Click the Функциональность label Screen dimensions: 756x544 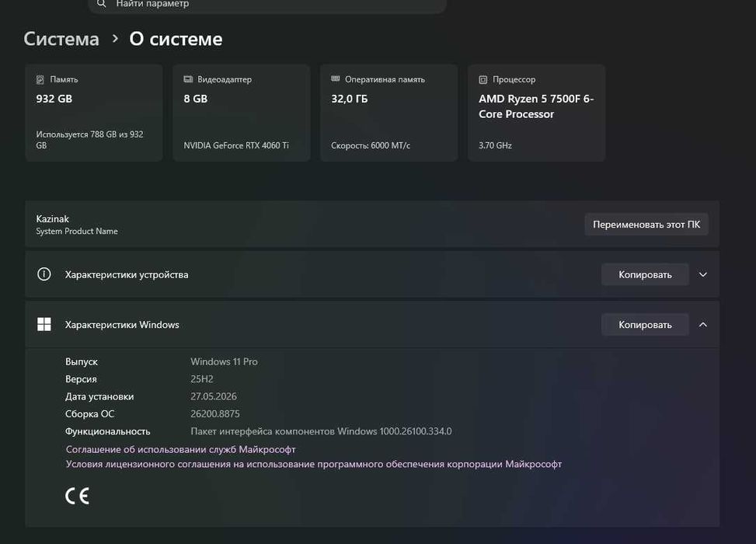[107, 431]
